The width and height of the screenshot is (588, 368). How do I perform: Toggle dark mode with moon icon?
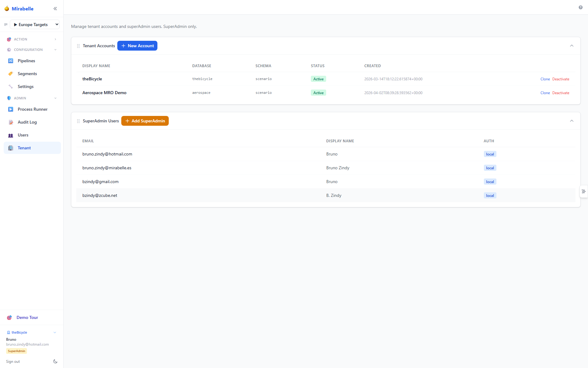[x=55, y=362]
